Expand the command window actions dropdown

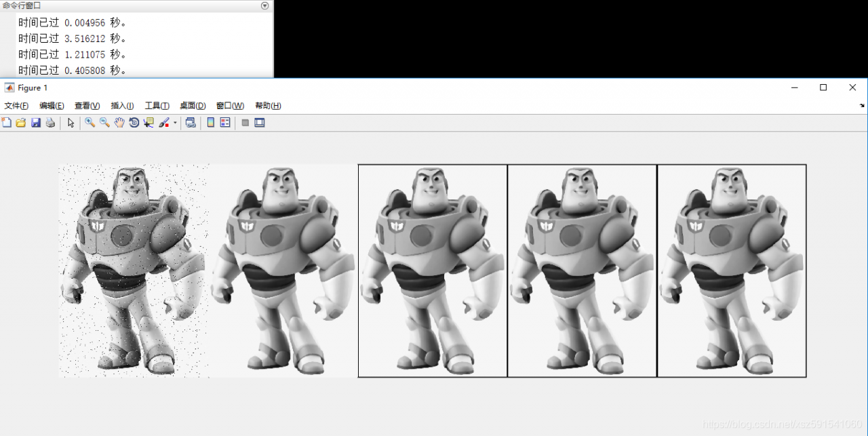point(265,5)
